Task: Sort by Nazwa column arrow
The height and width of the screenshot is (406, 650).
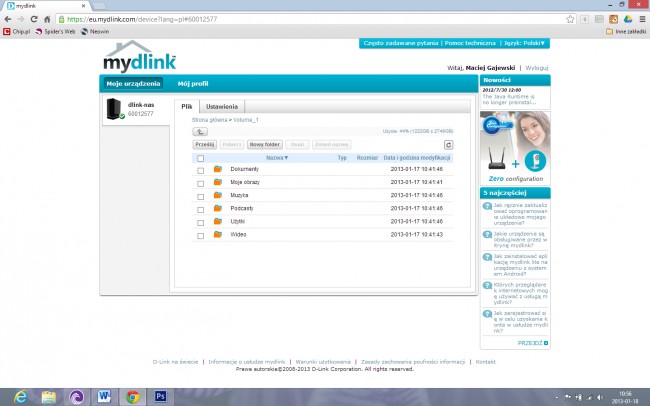Action: pos(286,158)
